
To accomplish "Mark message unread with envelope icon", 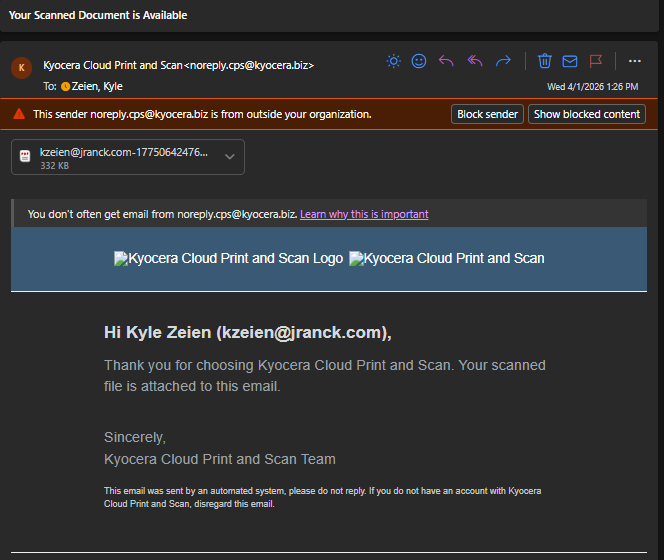I will pos(570,61).
